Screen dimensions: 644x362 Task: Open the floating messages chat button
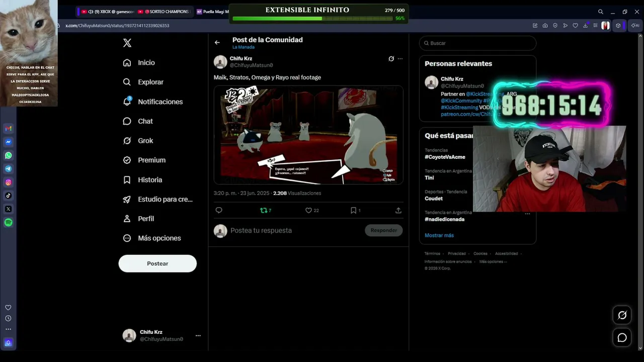tap(622, 337)
